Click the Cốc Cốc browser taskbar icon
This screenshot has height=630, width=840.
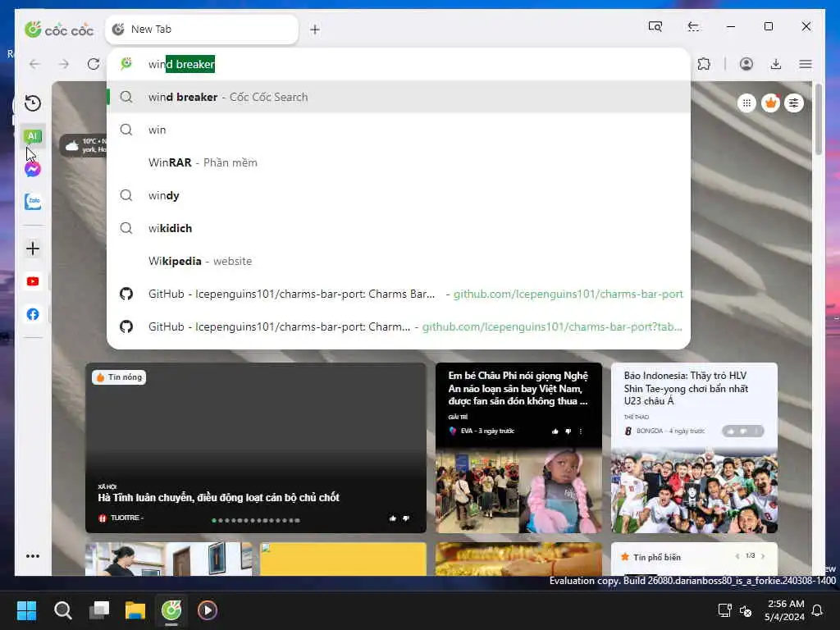[171, 610]
